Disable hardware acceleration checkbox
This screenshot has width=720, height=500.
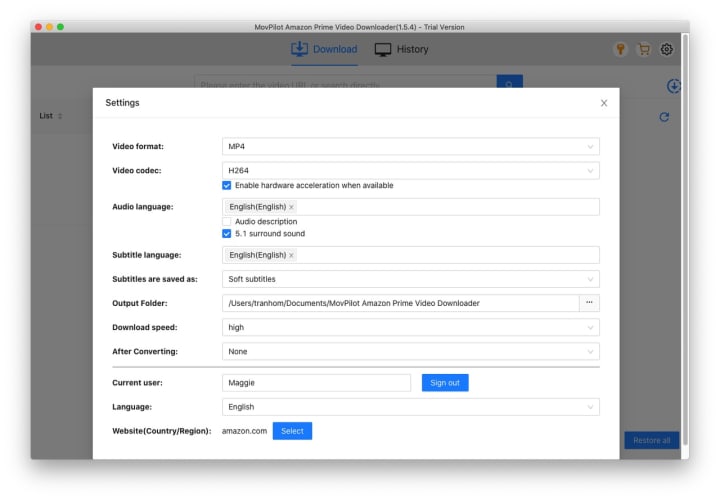coord(226,185)
